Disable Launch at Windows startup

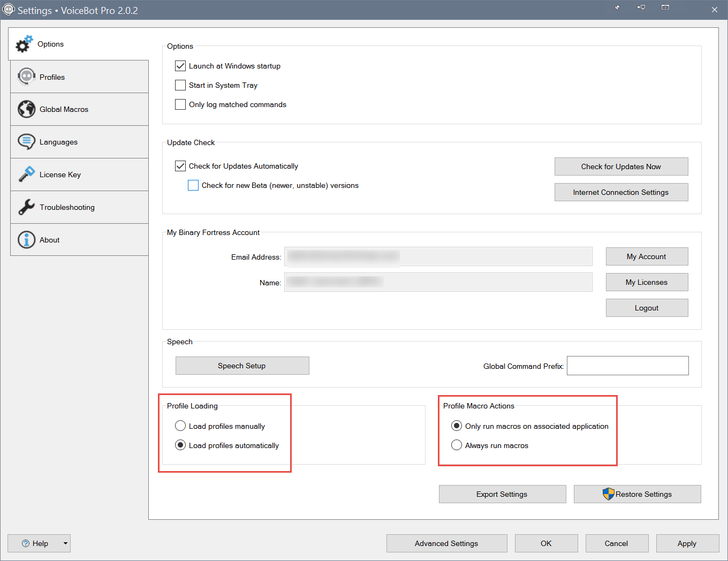click(x=180, y=66)
